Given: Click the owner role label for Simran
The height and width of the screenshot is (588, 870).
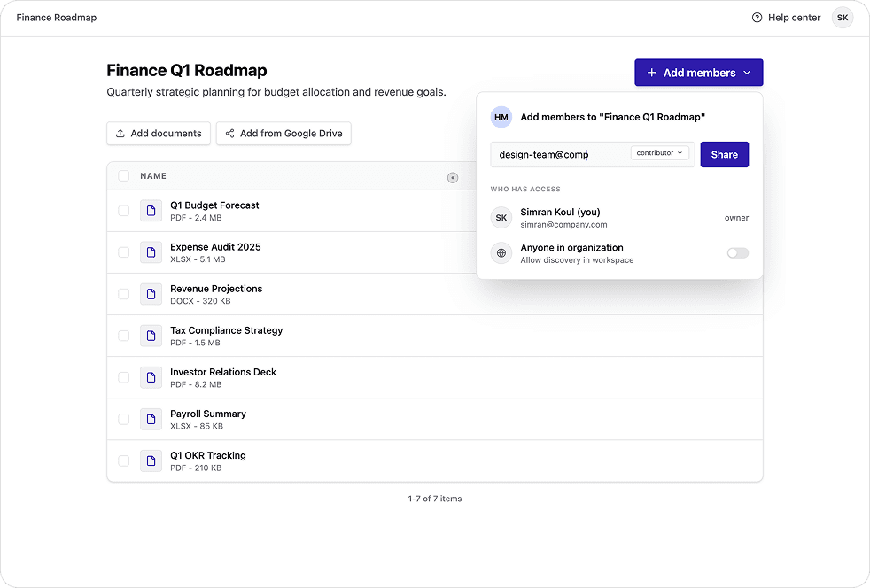Looking at the screenshot, I should (x=736, y=218).
